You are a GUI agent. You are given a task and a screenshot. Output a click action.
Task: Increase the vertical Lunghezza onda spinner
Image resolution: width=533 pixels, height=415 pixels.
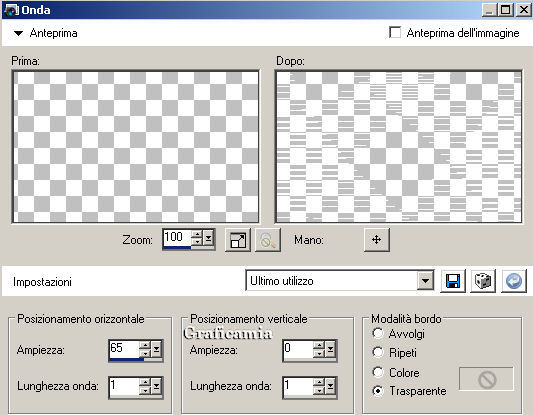click(319, 382)
